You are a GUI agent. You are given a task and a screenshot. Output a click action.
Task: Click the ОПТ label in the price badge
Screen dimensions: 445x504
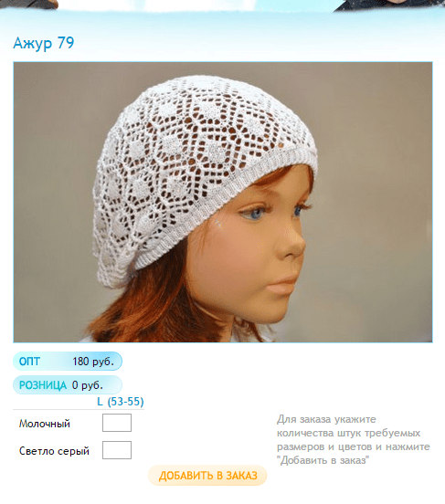(x=29, y=362)
